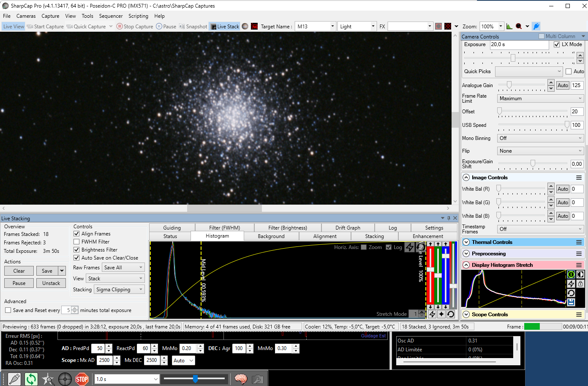Viewport: 588px width, 386px height.
Task: Click the auto-select guide star icon
Action: (x=48, y=379)
